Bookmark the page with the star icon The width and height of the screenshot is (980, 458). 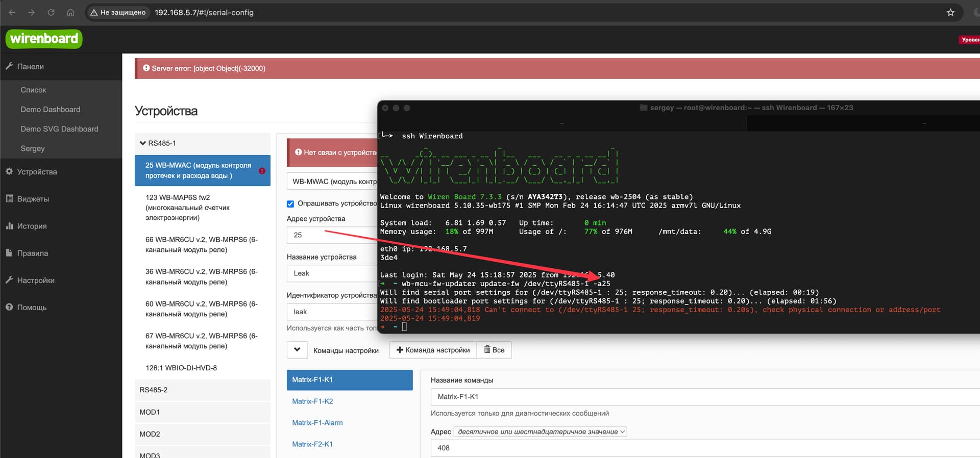coord(950,12)
